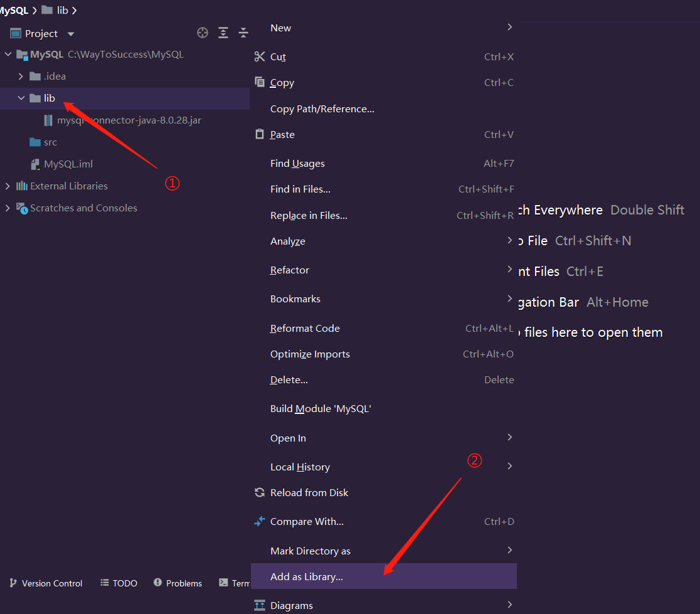
Task: Choose Find Usages menu entry
Action: 383,163
